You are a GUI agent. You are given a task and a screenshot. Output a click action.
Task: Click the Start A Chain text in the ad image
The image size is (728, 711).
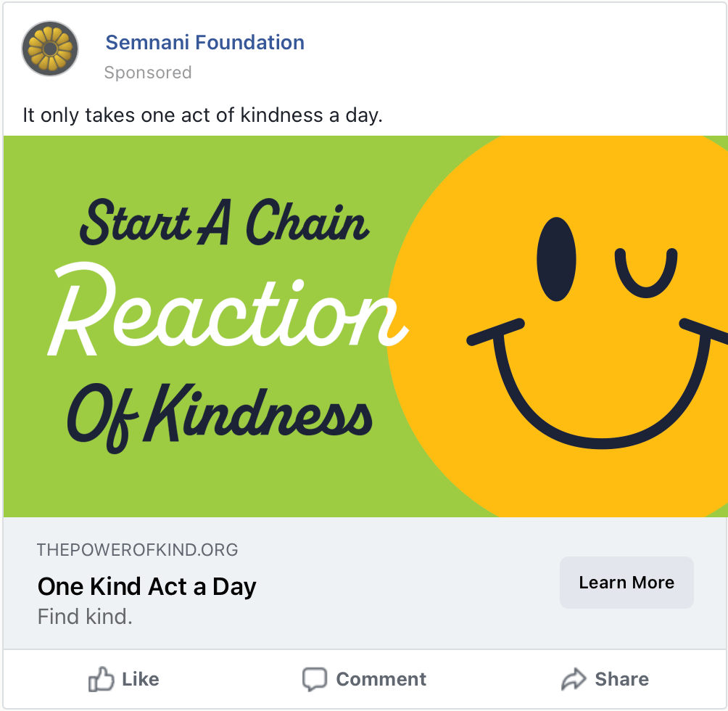coord(224,221)
